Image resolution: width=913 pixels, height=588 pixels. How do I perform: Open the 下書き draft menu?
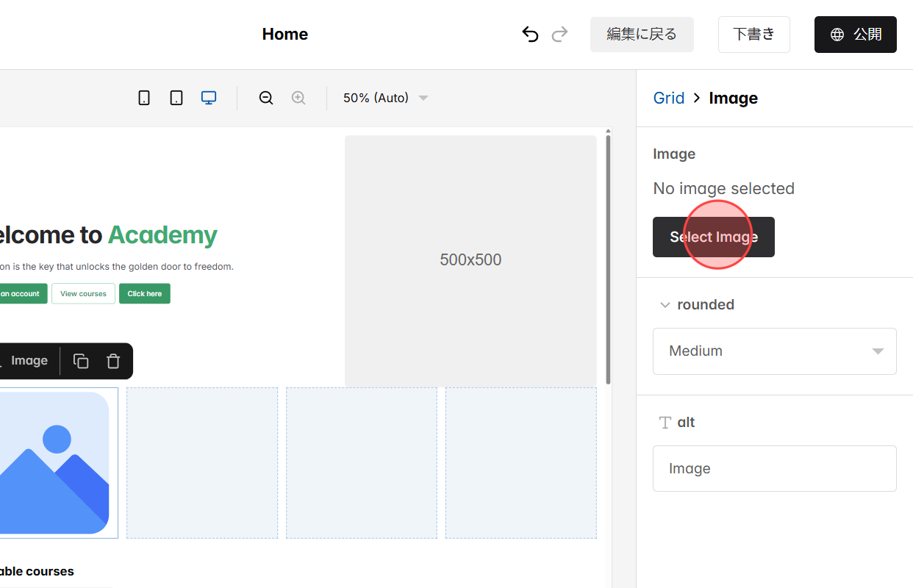click(x=753, y=34)
